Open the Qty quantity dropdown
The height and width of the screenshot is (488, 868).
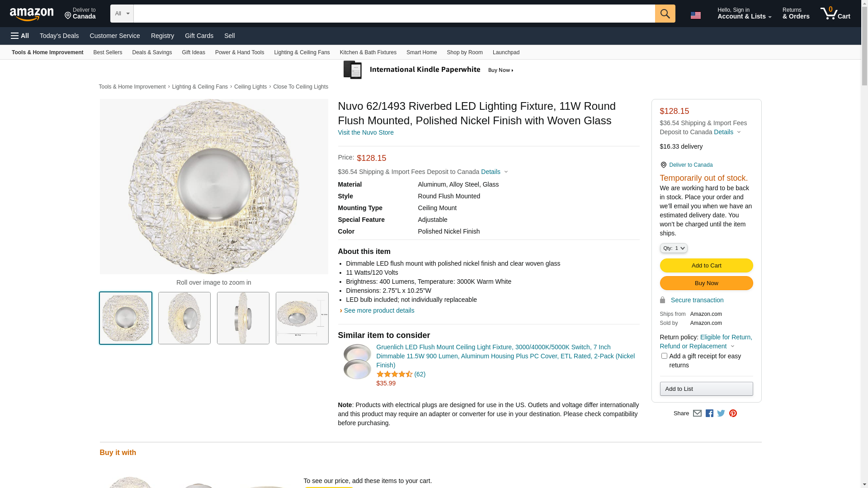click(673, 248)
